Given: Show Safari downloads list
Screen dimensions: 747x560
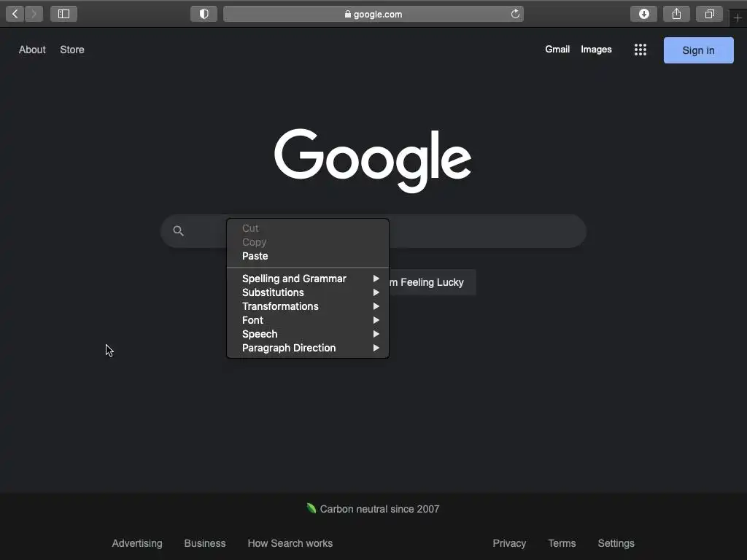Looking at the screenshot, I should click(643, 14).
